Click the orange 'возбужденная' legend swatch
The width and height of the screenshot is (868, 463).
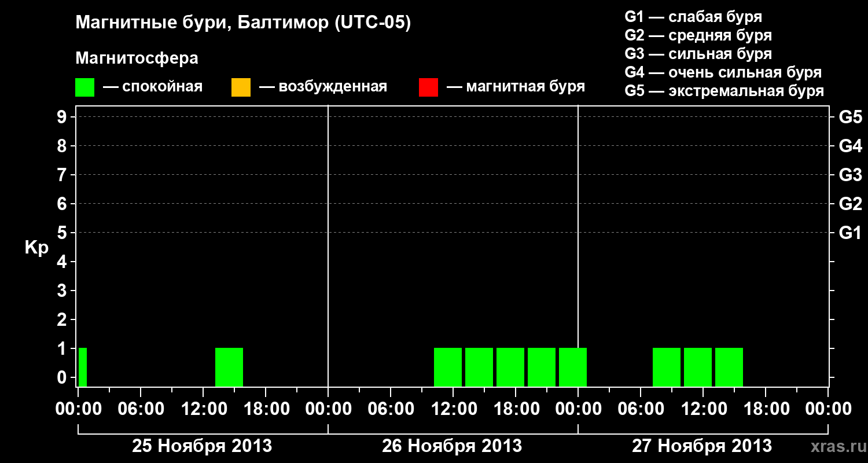point(241,87)
